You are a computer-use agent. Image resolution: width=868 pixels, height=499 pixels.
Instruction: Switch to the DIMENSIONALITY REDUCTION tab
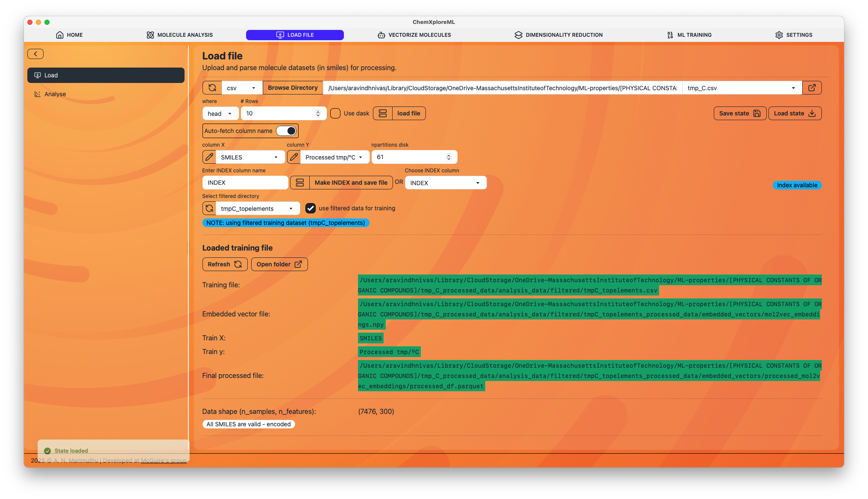[558, 35]
